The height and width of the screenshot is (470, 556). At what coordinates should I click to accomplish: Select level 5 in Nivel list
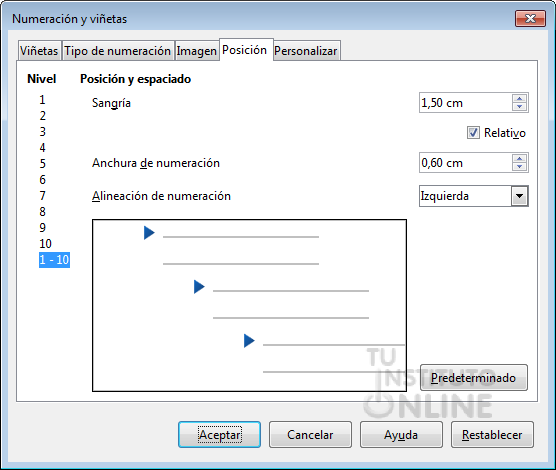(x=42, y=164)
